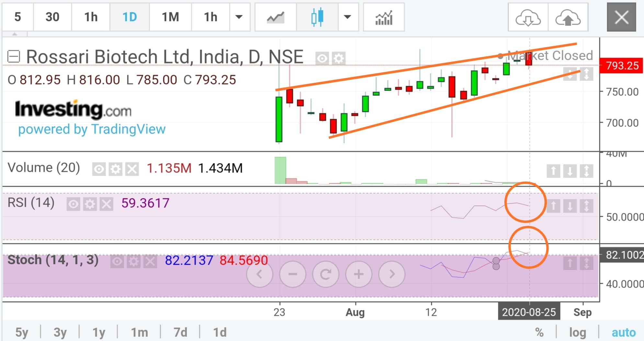644x341 pixels.
Task: Set range to 7d
Action: click(x=180, y=332)
